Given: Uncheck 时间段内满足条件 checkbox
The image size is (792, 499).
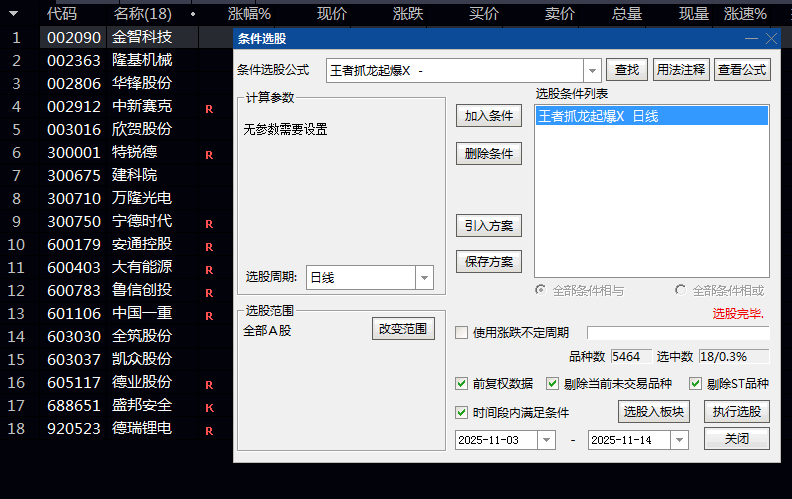Looking at the screenshot, I should click(x=461, y=412).
